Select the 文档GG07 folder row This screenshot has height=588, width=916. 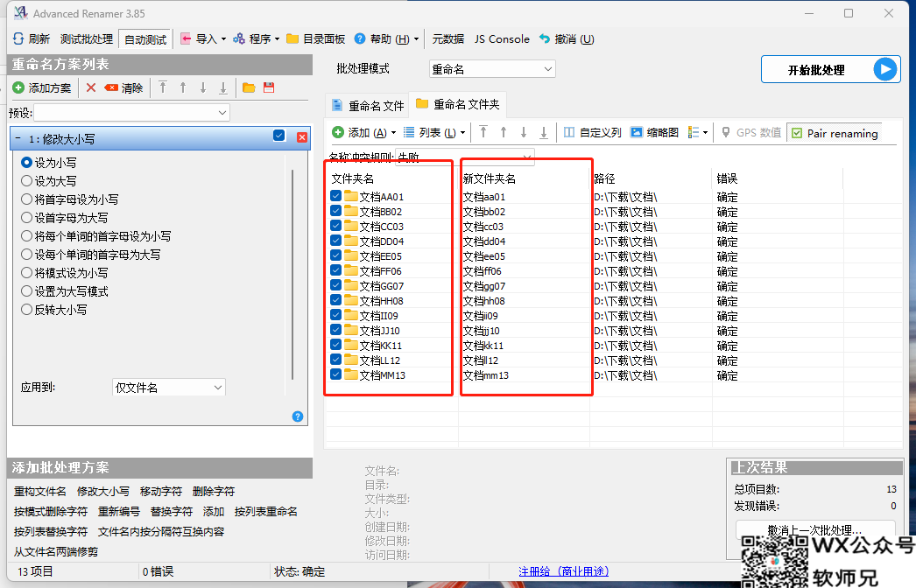pyautogui.click(x=382, y=285)
